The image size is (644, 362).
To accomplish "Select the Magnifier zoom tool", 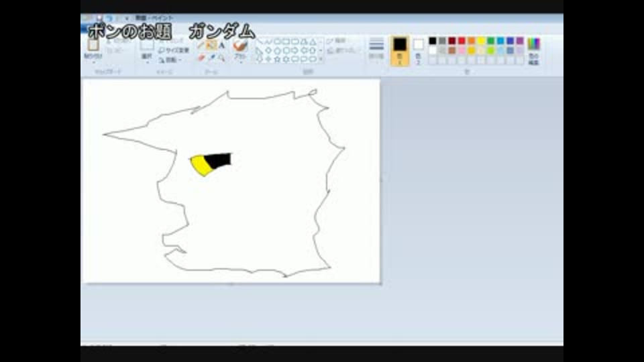I will [222, 58].
